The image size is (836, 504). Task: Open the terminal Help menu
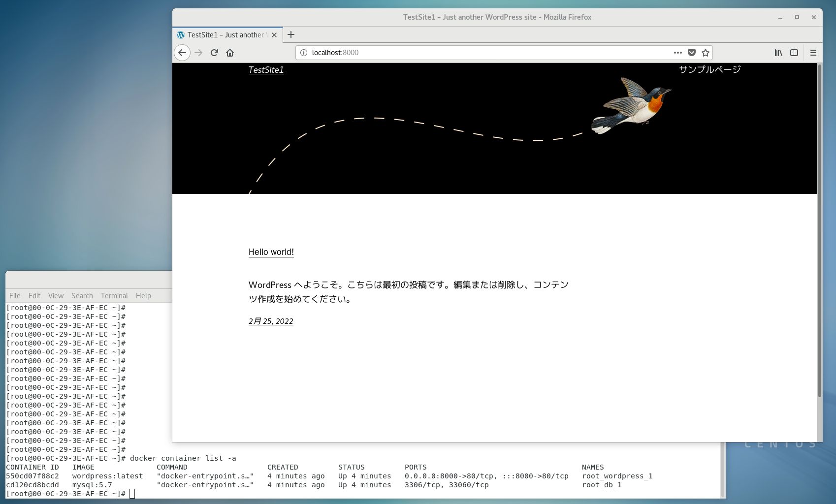pos(143,296)
